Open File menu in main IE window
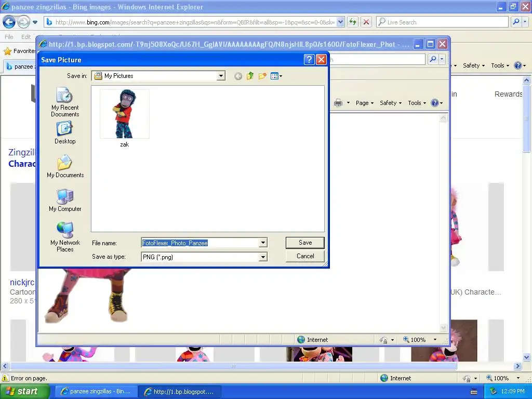 9,37
